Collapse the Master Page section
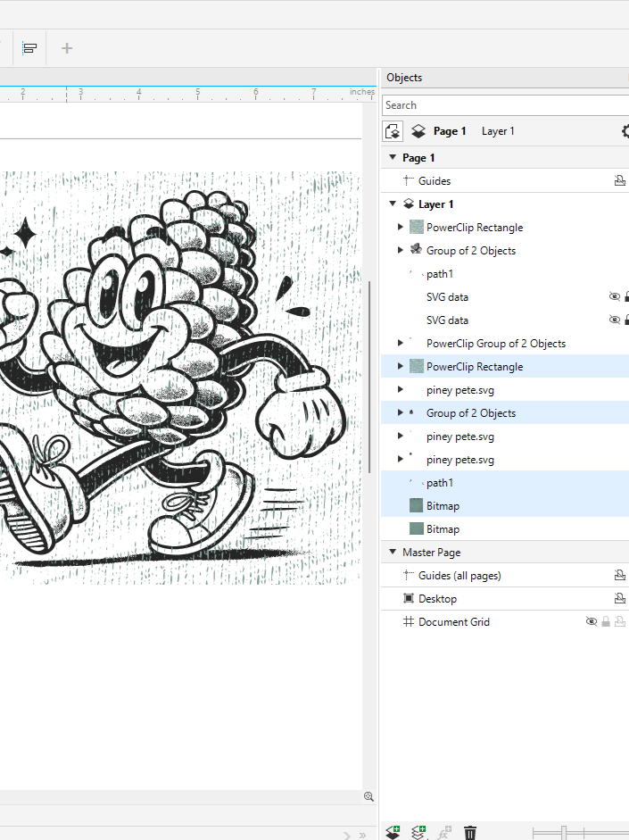The height and width of the screenshot is (840, 629). [x=393, y=552]
